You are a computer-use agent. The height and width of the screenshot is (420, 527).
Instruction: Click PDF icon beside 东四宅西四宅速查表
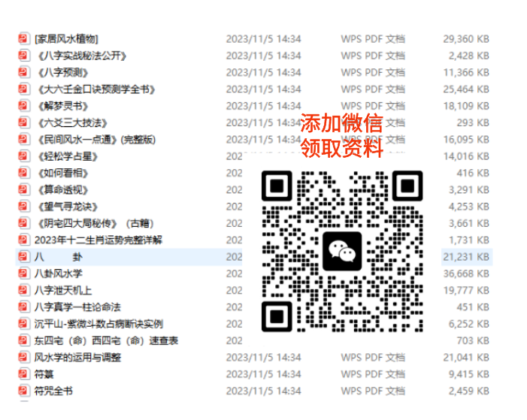23,340
